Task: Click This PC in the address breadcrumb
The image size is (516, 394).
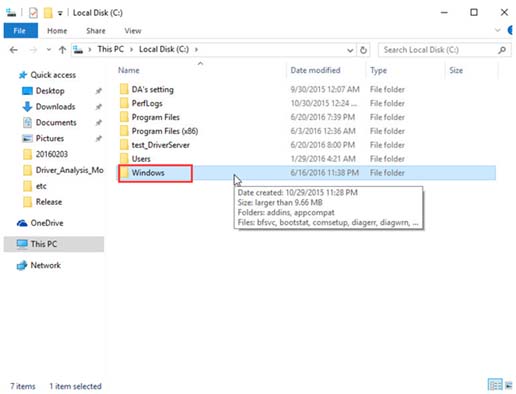Action: point(110,49)
